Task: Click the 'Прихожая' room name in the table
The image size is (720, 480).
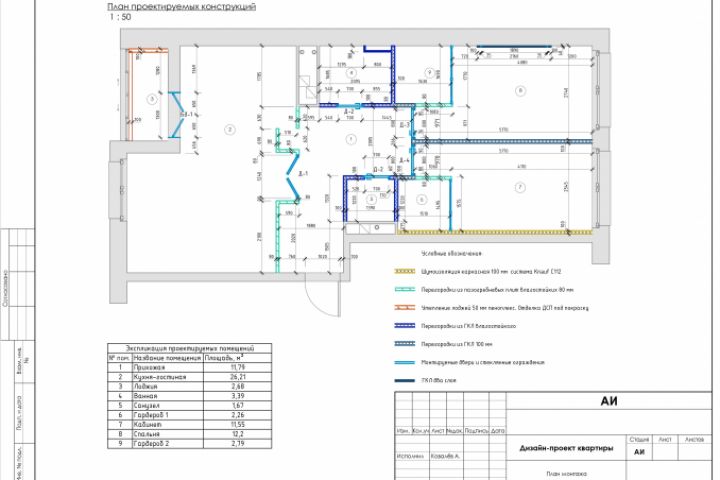Action: (149, 367)
